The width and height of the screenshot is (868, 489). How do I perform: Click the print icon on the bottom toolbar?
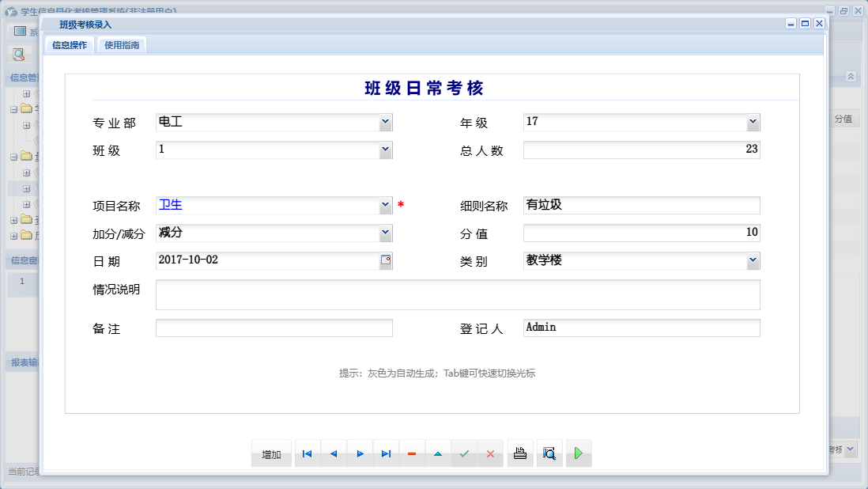519,453
